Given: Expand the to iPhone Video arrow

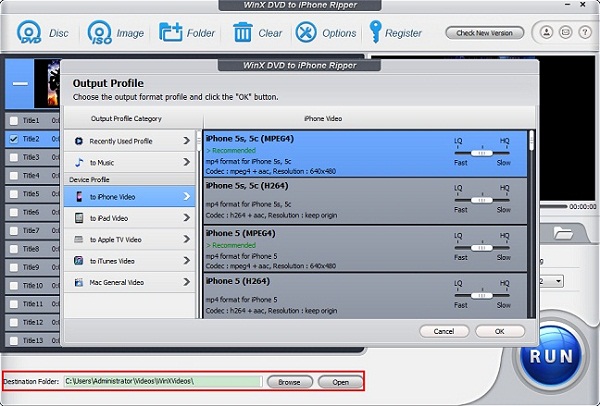Looking at the screenshot, I should pyautogui.click(x=186, y=196).
